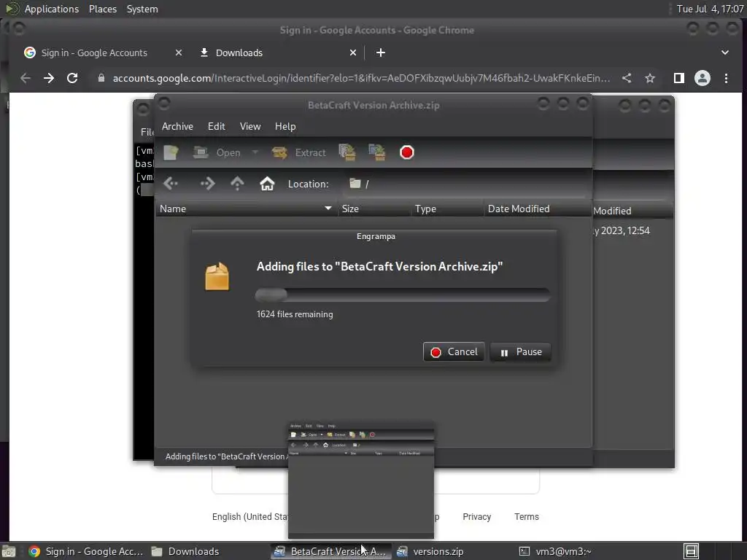This screenshot has height=560, width=747.
Task: Click Chrome's forward arrow
Action: pos(49,78)
